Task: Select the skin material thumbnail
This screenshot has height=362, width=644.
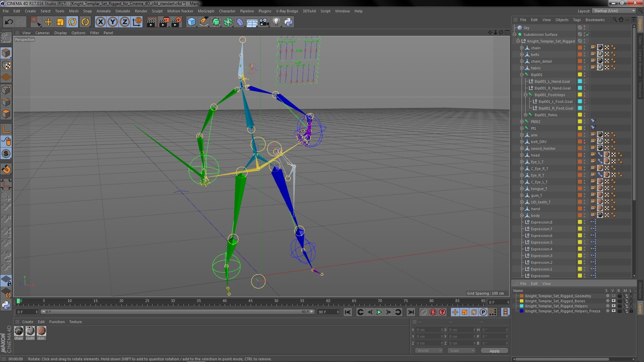Action: 41,331
